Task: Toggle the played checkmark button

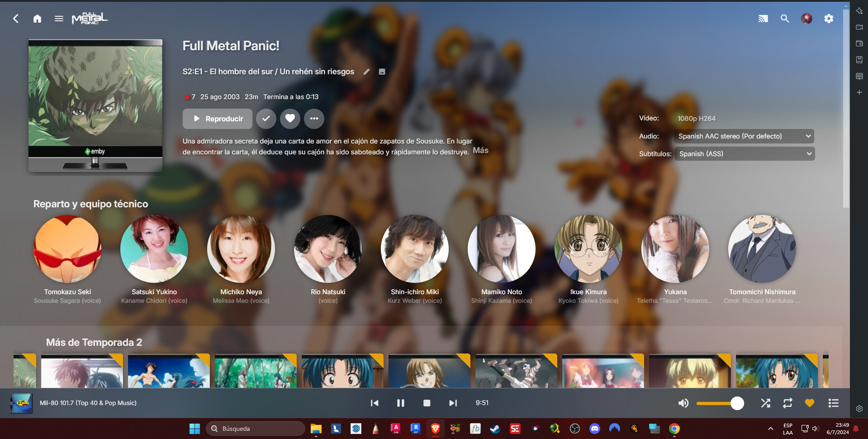Action: (x=266, y=119)
